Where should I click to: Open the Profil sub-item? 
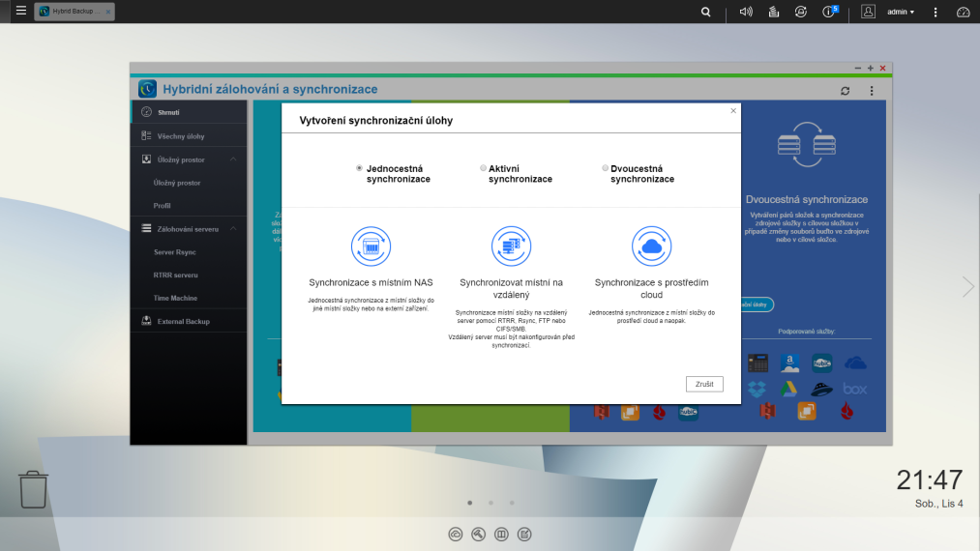(x=162, y=206)
